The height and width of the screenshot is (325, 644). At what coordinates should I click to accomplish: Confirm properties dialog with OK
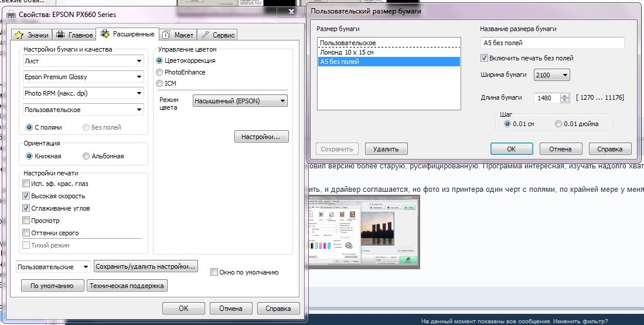pos(183,308)
